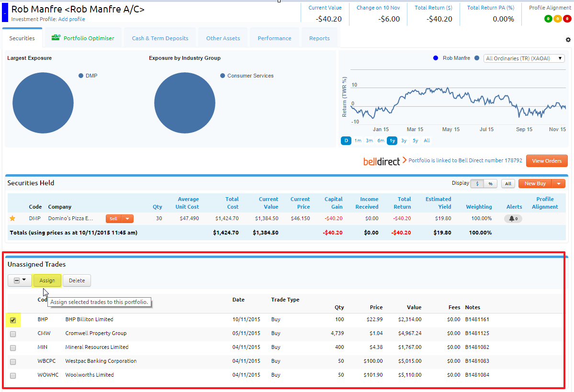Click the green Profile Alignment circle
The width and height of the screenshot is (574, 392).
coord(548,19)
